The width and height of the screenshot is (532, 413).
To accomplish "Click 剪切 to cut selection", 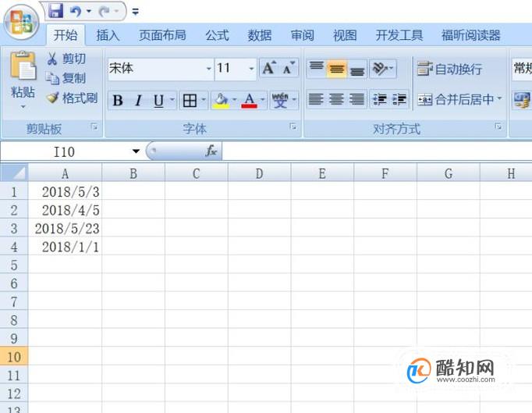I will point(66,59).
